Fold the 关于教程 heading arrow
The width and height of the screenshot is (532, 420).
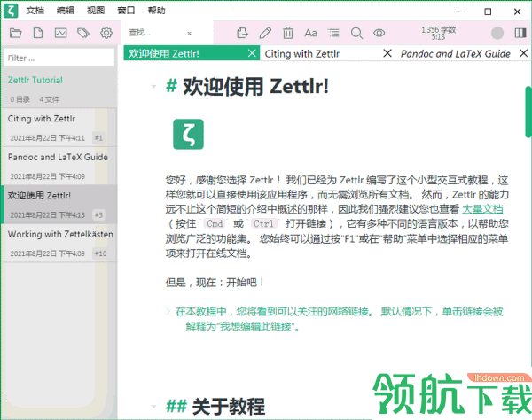tap(153, 406)
